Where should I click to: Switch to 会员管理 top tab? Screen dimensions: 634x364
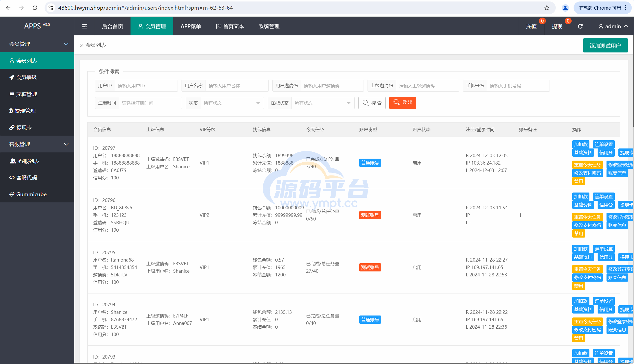152,26
